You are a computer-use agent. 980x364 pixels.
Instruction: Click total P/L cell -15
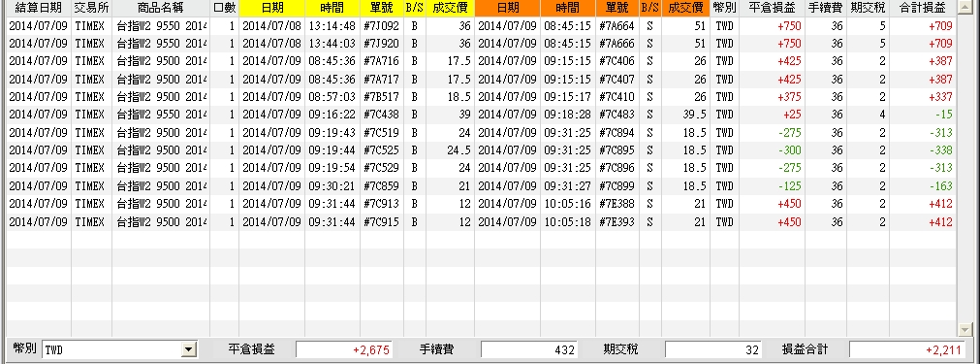[923, 115]
